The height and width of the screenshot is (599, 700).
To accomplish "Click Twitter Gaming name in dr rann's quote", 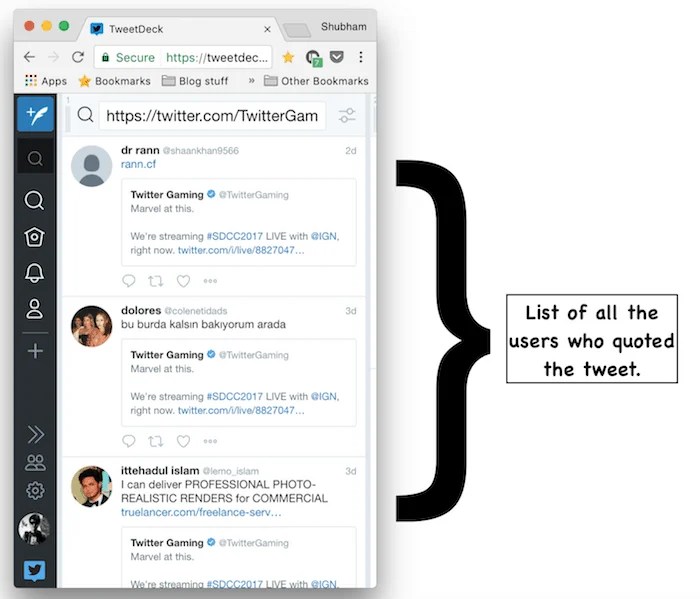I will tap(167, 195).
